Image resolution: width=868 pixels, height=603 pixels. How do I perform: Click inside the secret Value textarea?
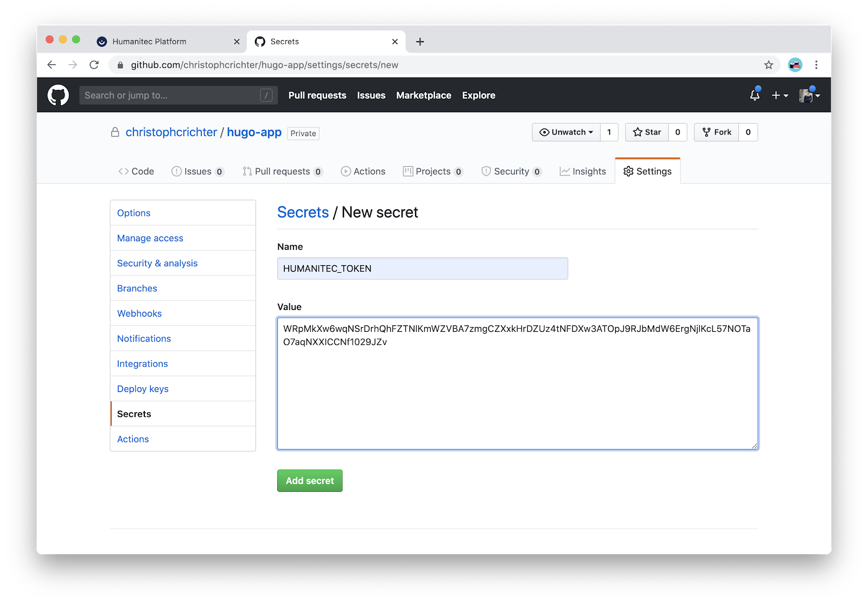click(518, 383)
